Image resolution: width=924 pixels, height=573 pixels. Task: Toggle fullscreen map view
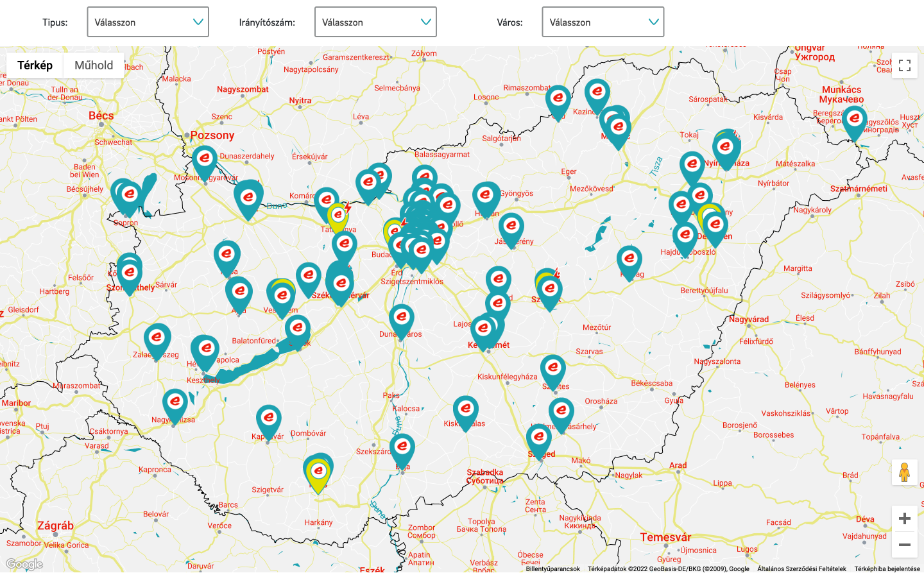tap(905, 65)
